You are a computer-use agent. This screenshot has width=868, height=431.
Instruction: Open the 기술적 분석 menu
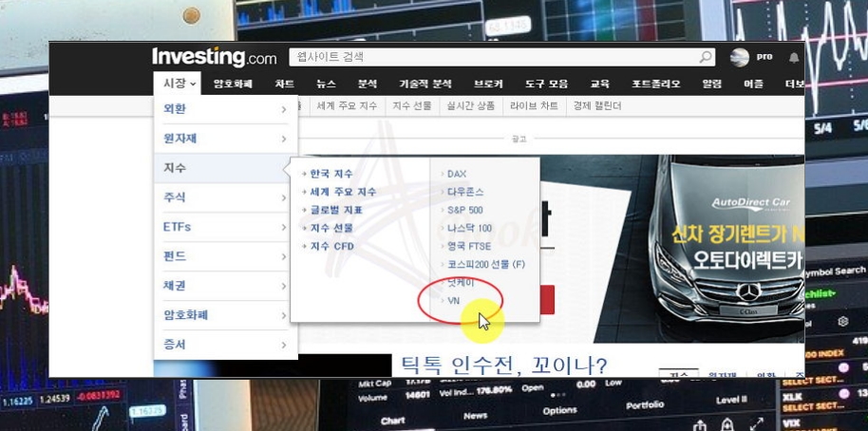pos(425,84)
